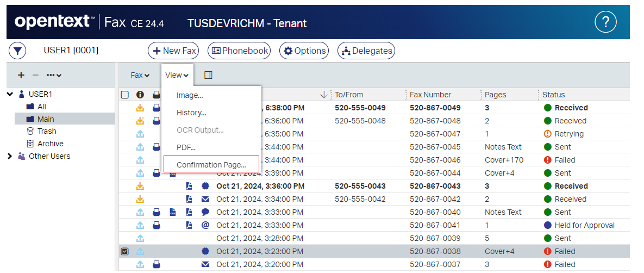Image resolution: width=644 pixels, height=273 pixels.
Task: Click printer icon in 520-867-0037 row
Action: 157,264
